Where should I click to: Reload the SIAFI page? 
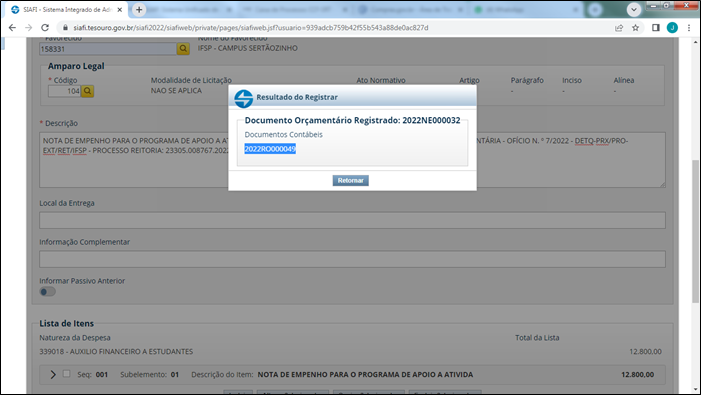45,28
